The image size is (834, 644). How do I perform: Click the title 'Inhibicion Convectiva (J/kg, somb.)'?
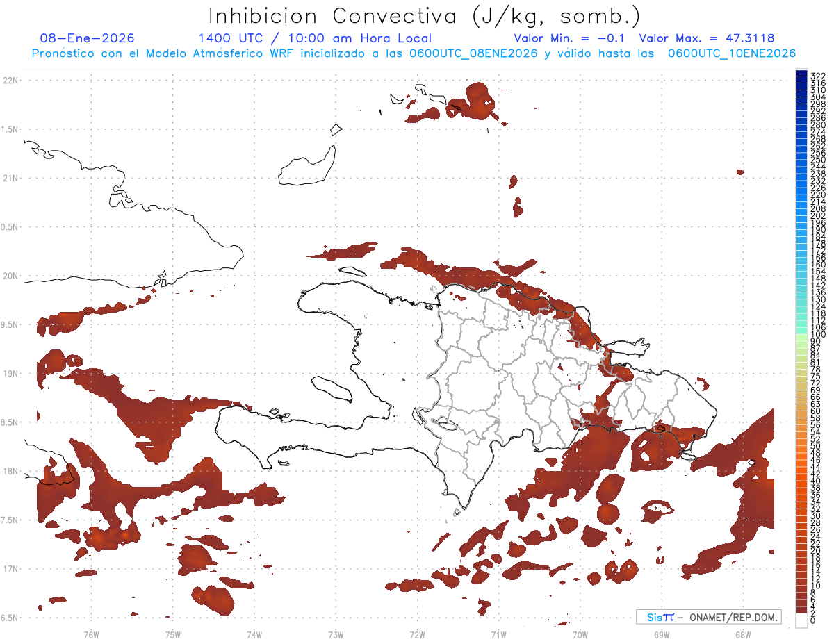coord(425,16)
